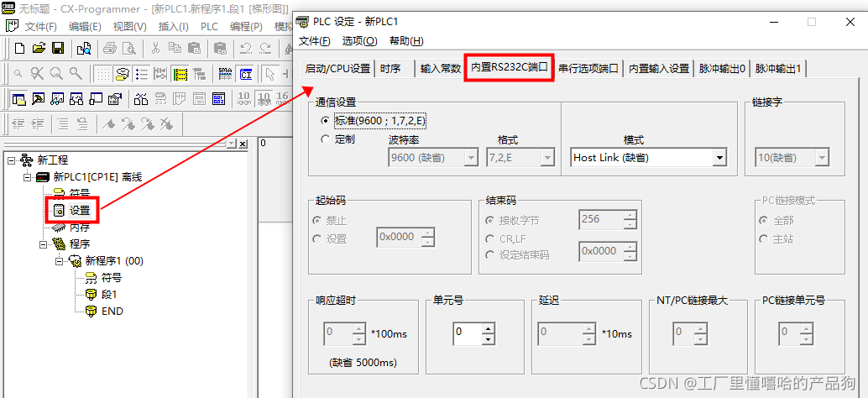Toggle the project workspace window icon

click(x=19, y=99)
